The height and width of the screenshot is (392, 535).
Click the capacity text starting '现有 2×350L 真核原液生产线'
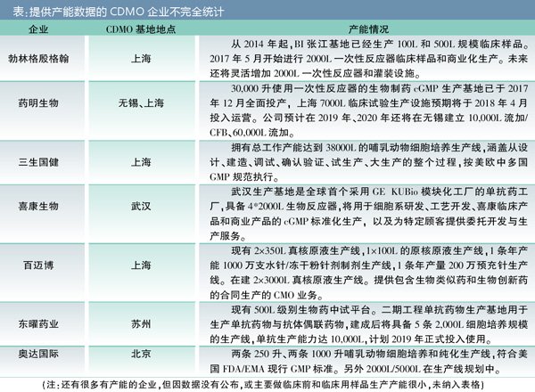369,273
